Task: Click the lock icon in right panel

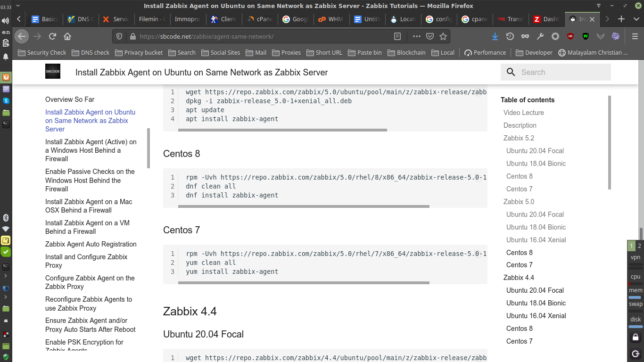Action: point(636,337)
